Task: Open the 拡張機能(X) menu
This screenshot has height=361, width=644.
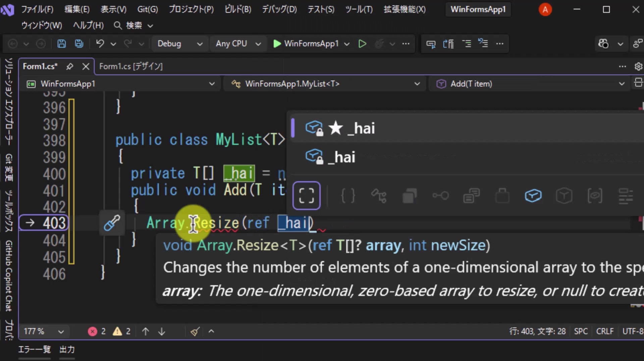Action: point(405,9)
